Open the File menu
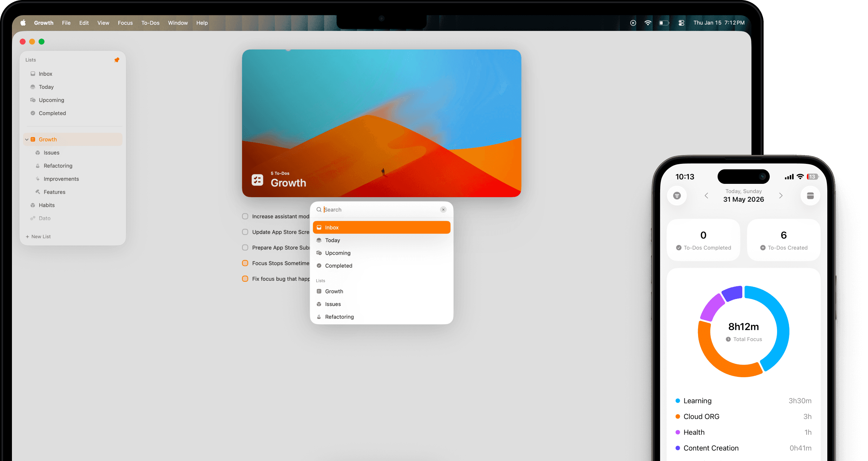Image resolution: width=868 pixels, height=461 pixels. pos(66,23)
